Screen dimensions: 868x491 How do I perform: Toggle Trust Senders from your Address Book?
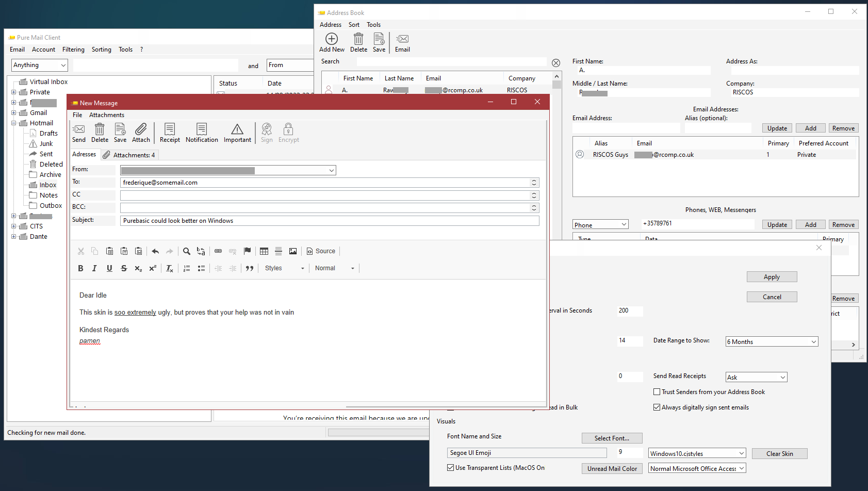coord(657,392)
